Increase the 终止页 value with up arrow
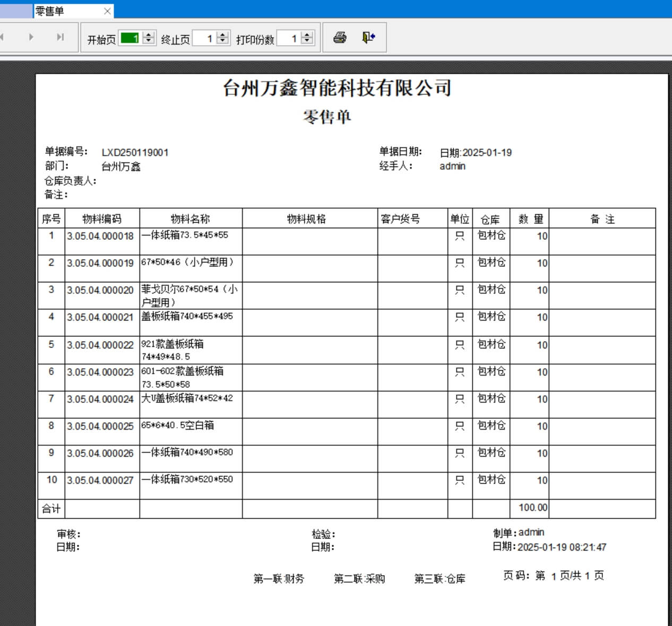Screen dimensions: 672x626 pyautogui.click(x=223, y=35)
